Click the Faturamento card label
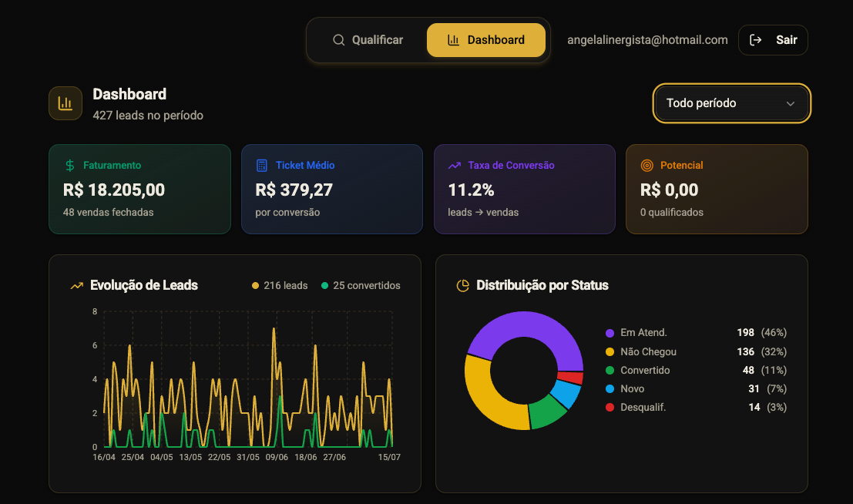This screenshot has height=504, width=853. coord(112,165)
